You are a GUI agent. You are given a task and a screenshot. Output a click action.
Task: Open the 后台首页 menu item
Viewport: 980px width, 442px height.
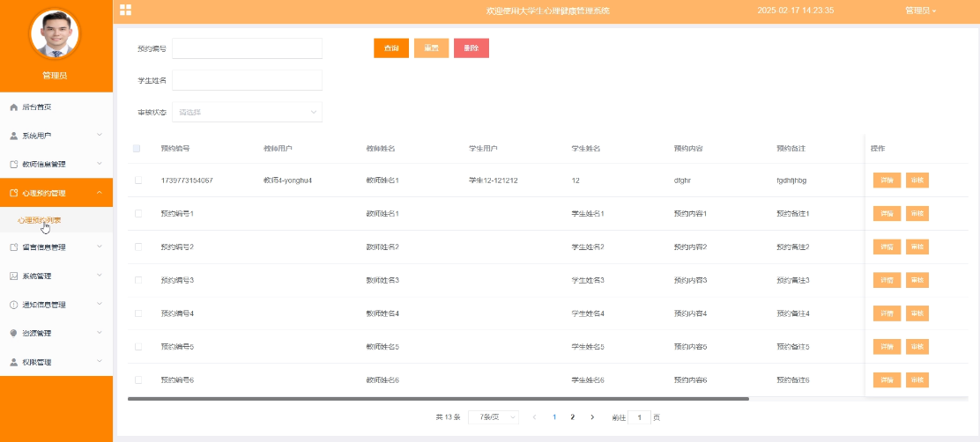click(x=56, y=107)
